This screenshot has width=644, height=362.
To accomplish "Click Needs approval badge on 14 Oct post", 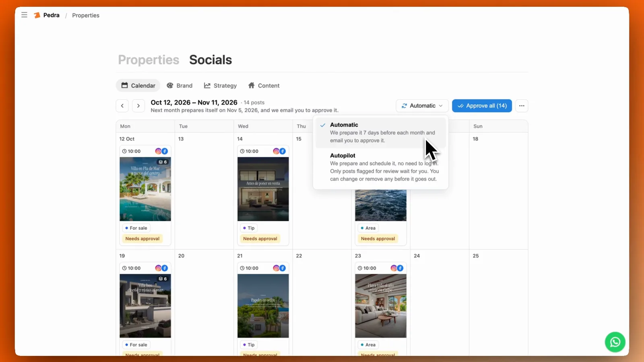I will click(x=260, y=239).
